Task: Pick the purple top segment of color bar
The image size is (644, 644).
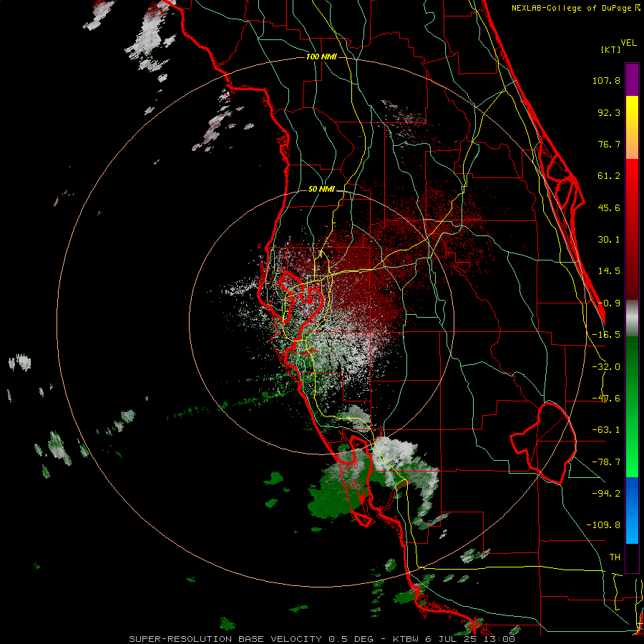Action: [632, 79]
